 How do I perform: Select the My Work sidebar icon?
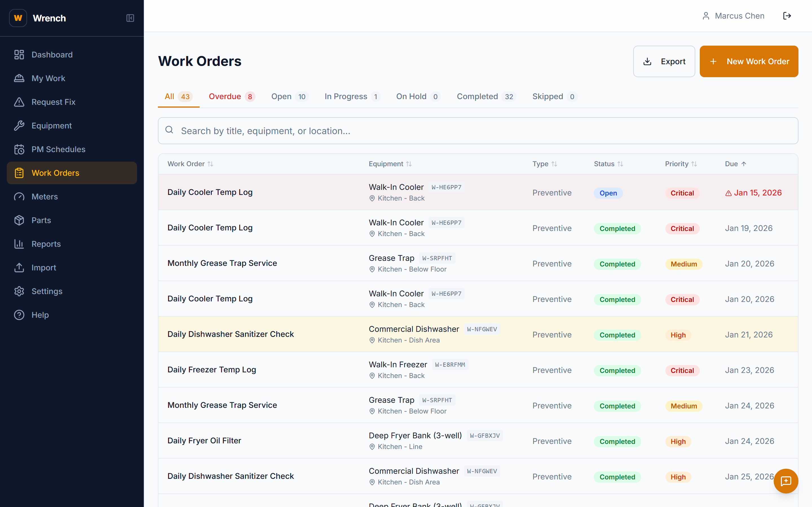tap(19, 78)
